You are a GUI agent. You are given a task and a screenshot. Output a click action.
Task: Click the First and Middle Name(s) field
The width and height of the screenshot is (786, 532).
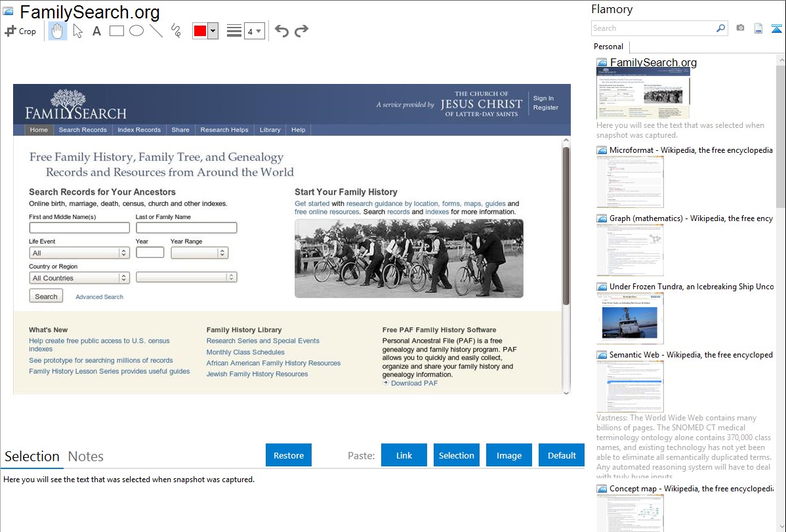pos(79,228)
